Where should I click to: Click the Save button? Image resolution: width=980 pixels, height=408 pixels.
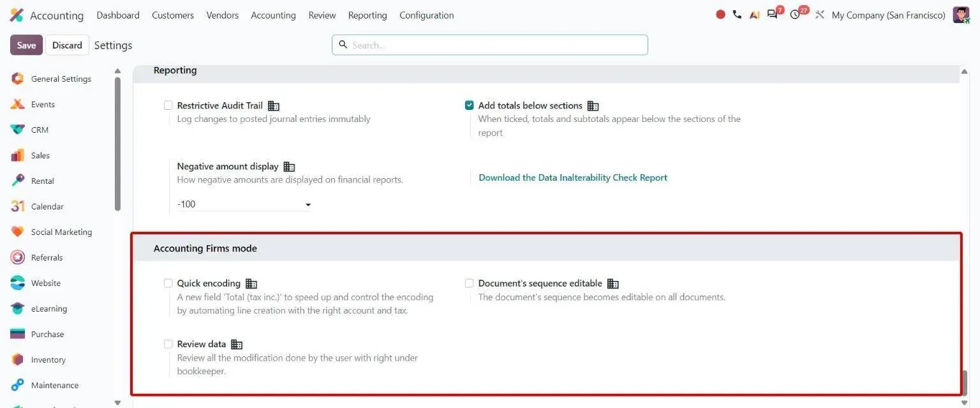(x=26, y=45)
